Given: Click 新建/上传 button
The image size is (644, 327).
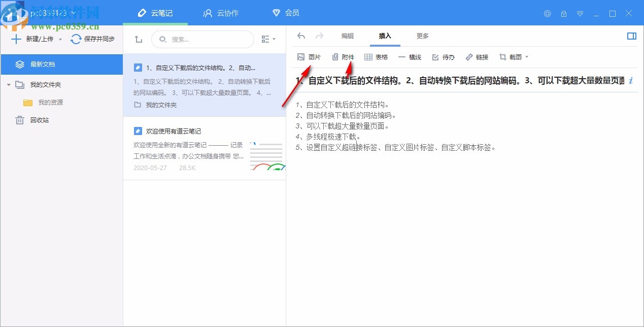Looking at the screenshot, I should (33, 39).
